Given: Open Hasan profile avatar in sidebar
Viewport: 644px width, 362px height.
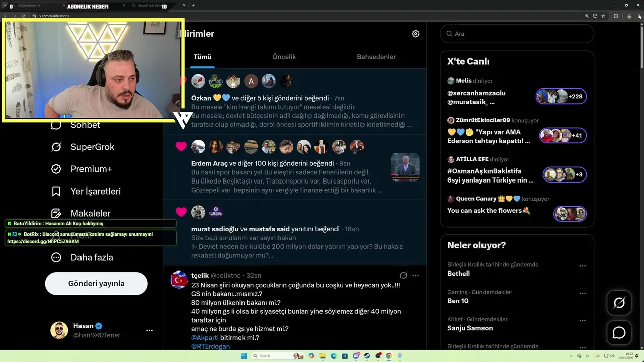Looking at the screenshot, I should coord(59,330).
